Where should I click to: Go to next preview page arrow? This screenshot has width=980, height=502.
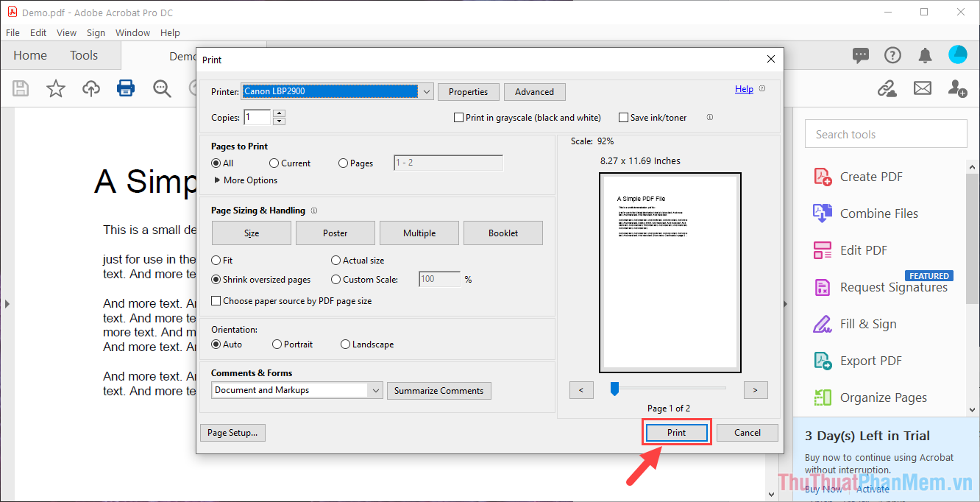(756, 390)
